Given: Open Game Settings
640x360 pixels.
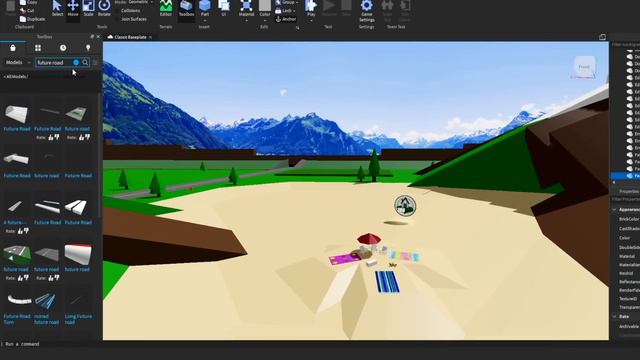Looking at the screenshot, I should pyautogui.click(x=367, y=11).
